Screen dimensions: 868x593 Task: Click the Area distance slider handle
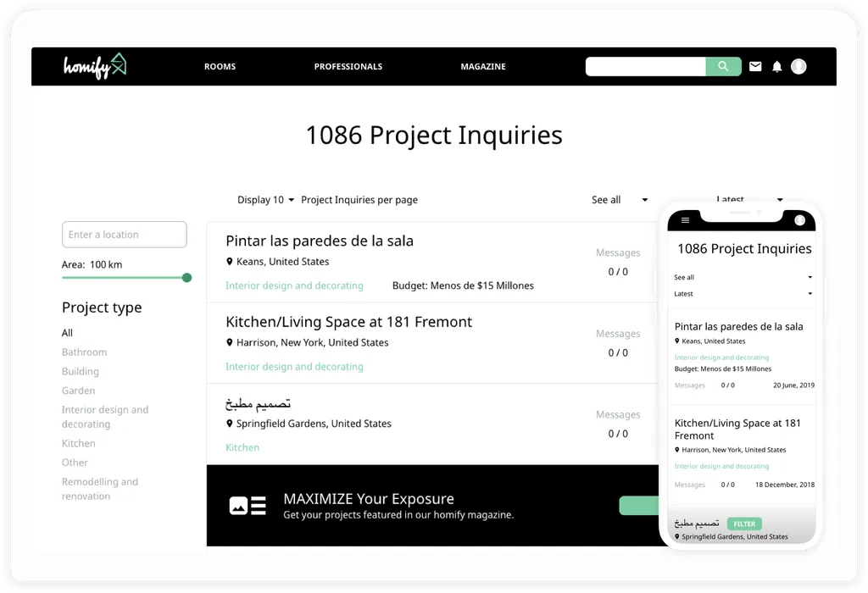(186, 278)
